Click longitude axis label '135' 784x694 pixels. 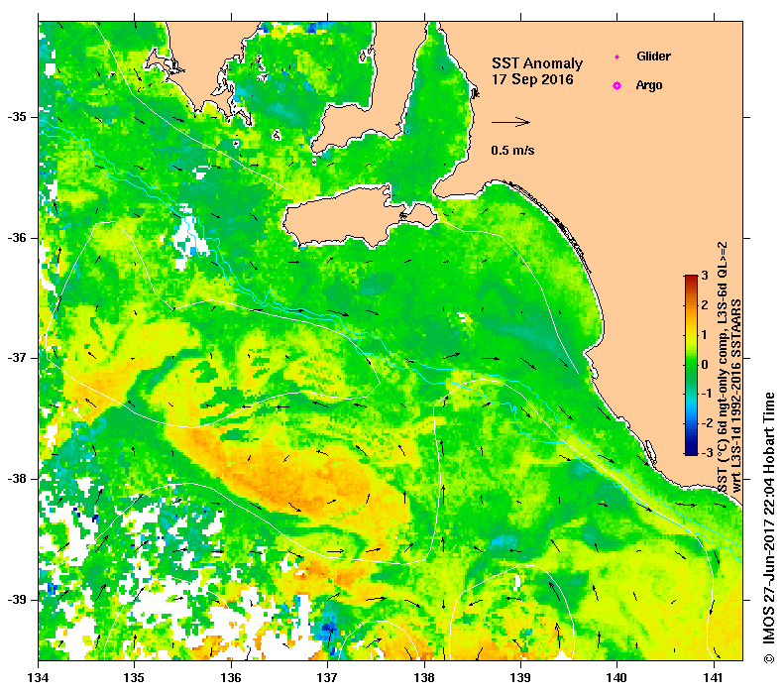coord(134,677)
